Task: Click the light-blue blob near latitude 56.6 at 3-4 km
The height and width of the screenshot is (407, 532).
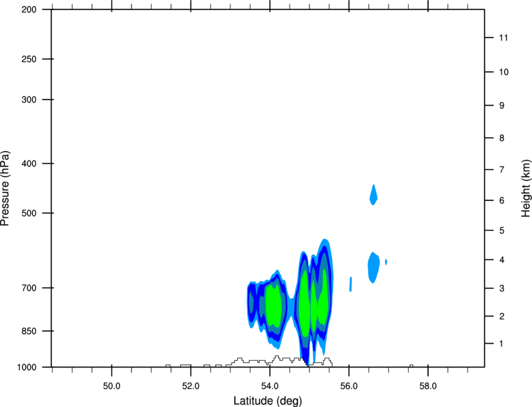Action: click(x=374, y=267)
